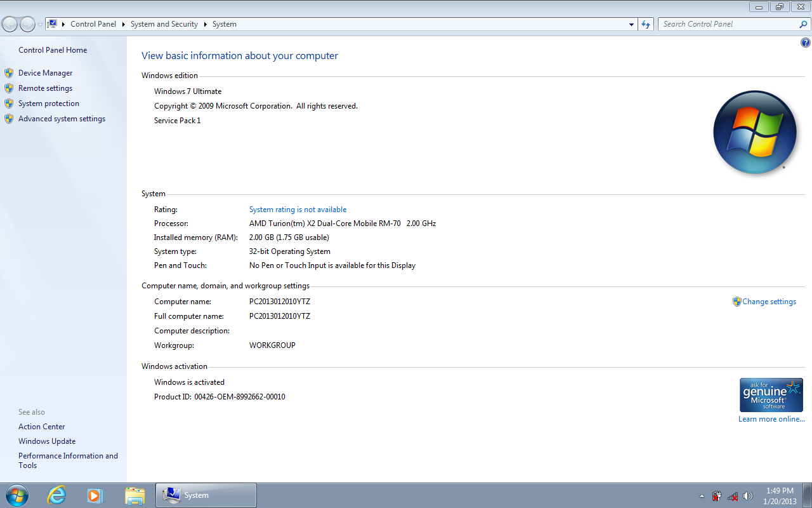Click the System taskbar button
The height and width of the screenshot is (508, 812).
point(206,495)
